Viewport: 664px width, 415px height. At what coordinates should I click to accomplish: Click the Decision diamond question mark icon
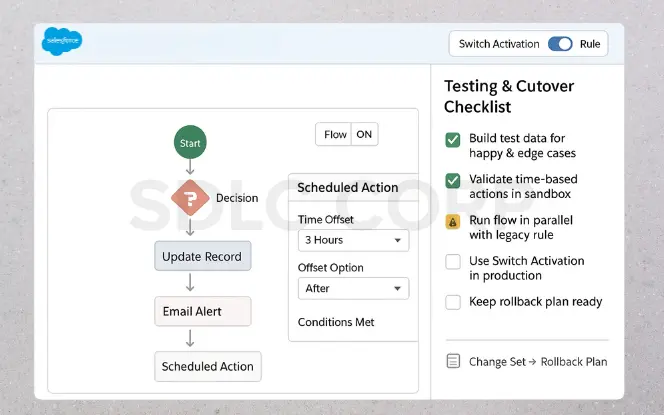190,198
